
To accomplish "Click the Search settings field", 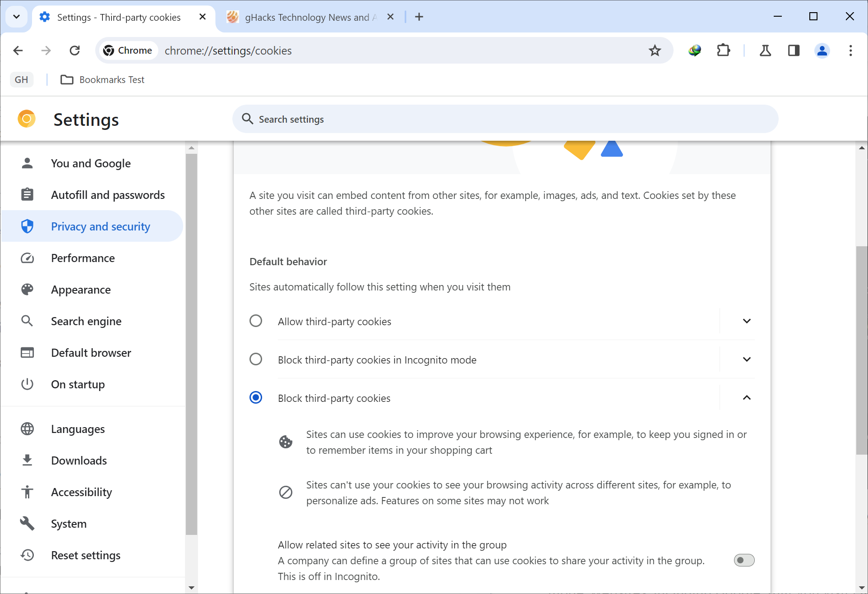I will (505, 119).
